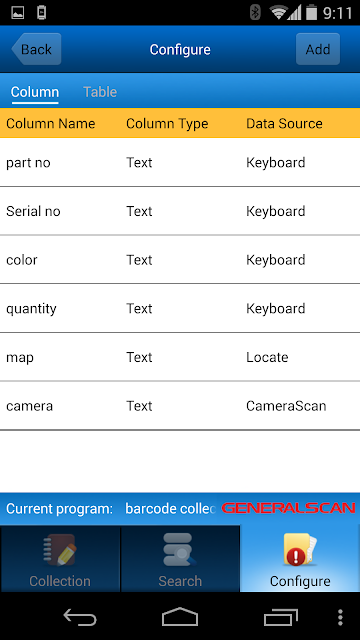Open the three-dot overflow menu
This screenshot has width=360, height=640.
(x=340, y=618)
